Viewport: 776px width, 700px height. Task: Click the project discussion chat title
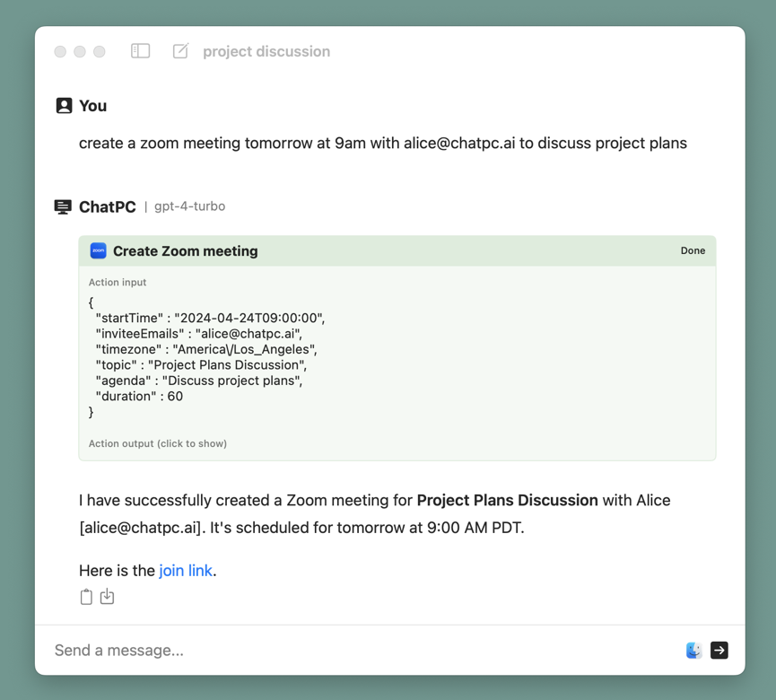266,52
